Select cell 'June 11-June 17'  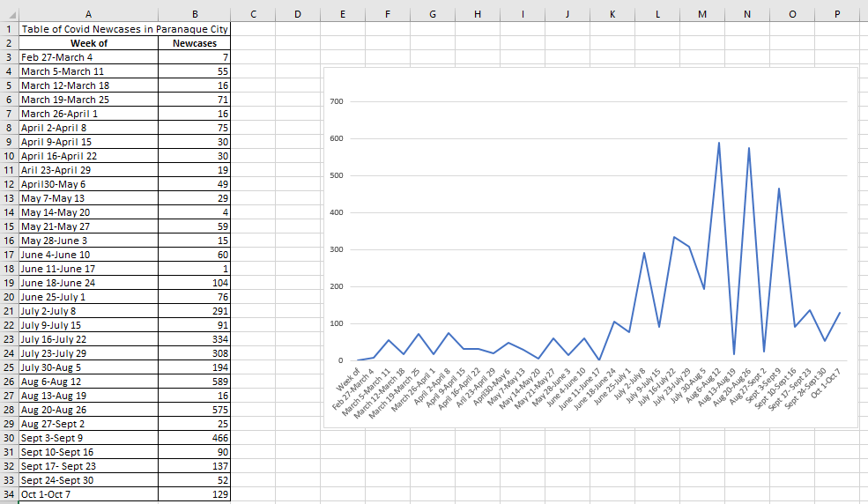(89, 269)
